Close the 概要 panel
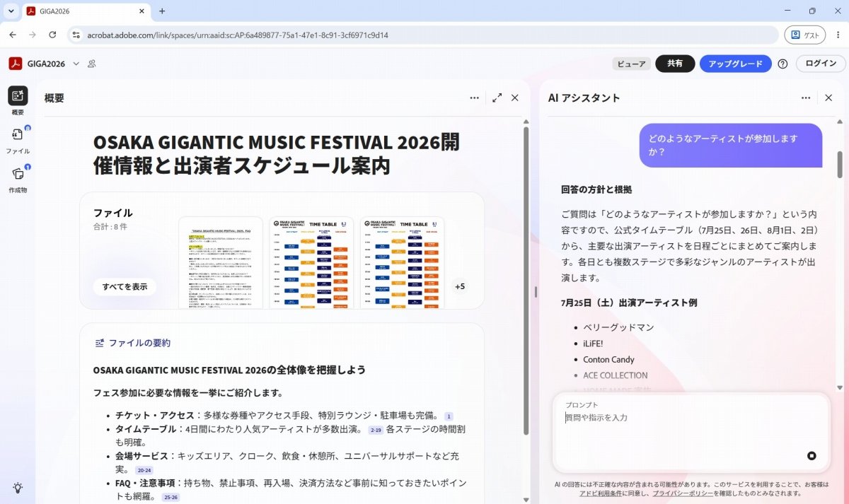 (x=515, y=98)
